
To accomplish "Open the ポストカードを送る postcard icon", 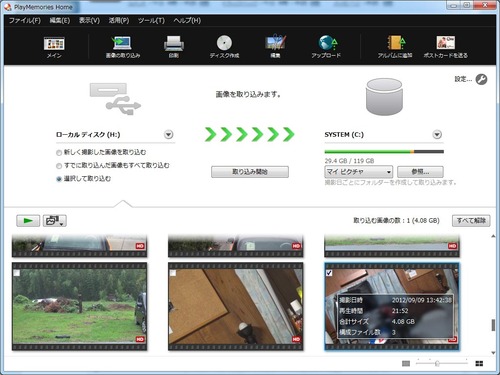I will 446,47.
